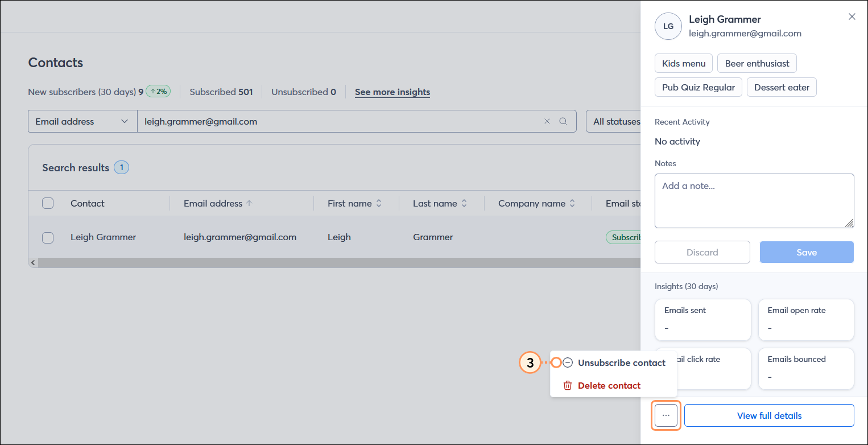Select the checkbox on Leigh Grammer's row
This screenshot has height=445, width=868.
click(x=48, y=237)
